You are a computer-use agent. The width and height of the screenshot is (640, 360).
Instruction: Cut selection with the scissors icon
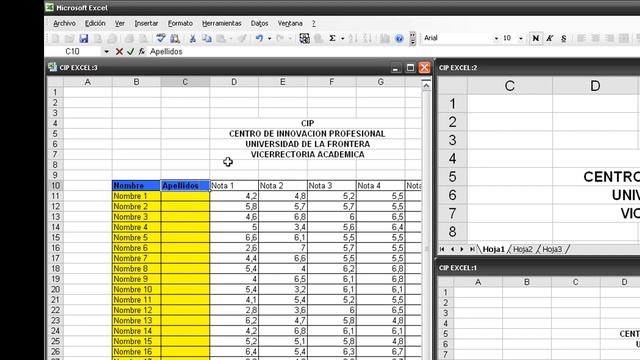point(192,38)
